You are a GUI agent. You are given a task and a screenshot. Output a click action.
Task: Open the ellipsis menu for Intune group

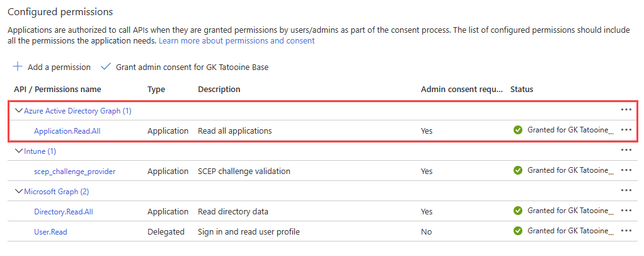point(626,151)
